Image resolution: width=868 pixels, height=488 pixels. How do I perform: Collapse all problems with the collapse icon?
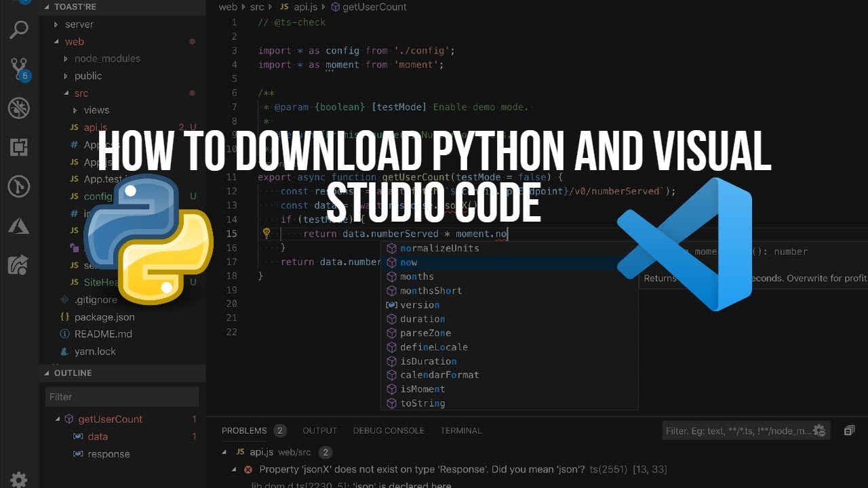(x=849, y=430)
